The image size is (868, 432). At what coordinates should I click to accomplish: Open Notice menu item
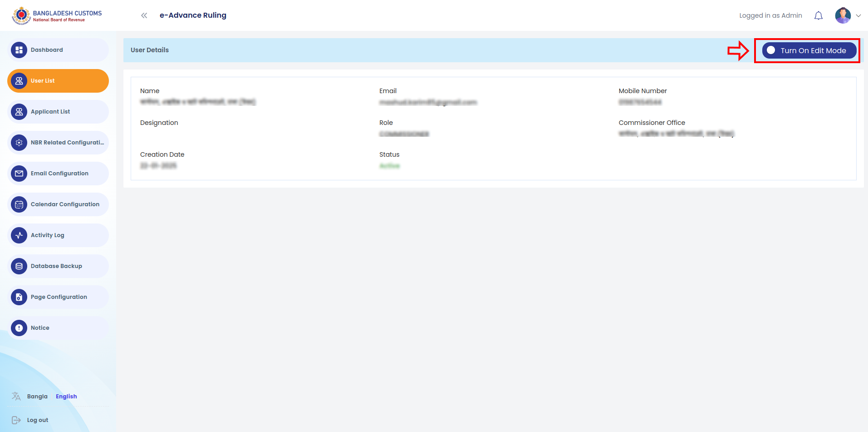click(x=58, y=328)
